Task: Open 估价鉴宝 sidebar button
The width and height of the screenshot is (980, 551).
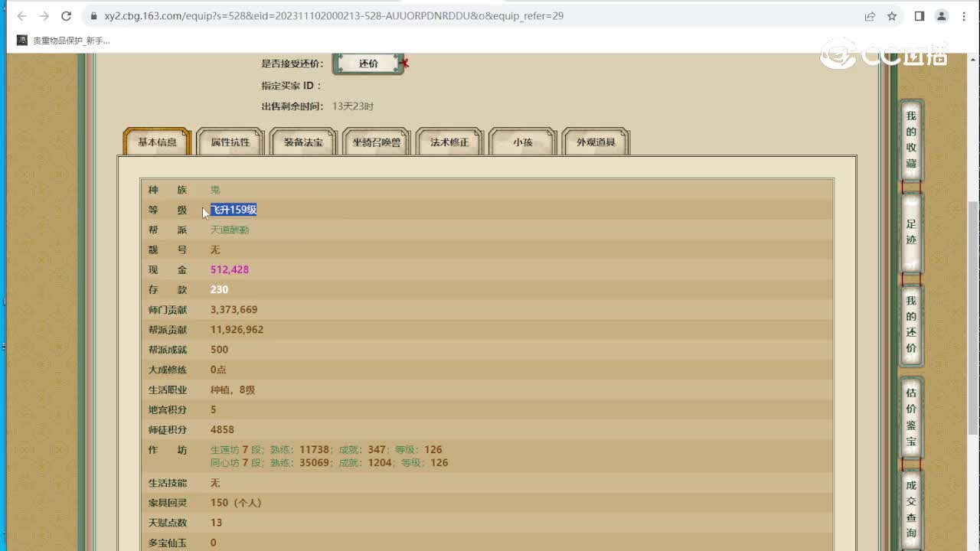Action: click(911, 417)
